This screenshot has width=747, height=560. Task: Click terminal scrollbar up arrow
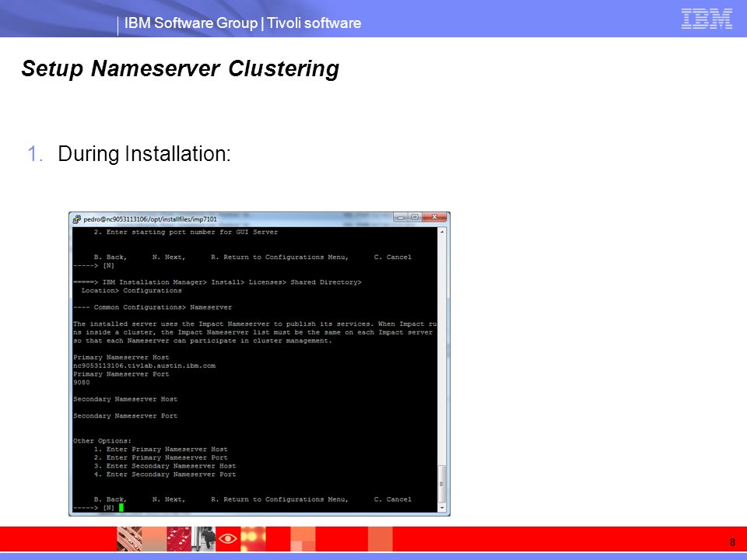coord(442,232)
